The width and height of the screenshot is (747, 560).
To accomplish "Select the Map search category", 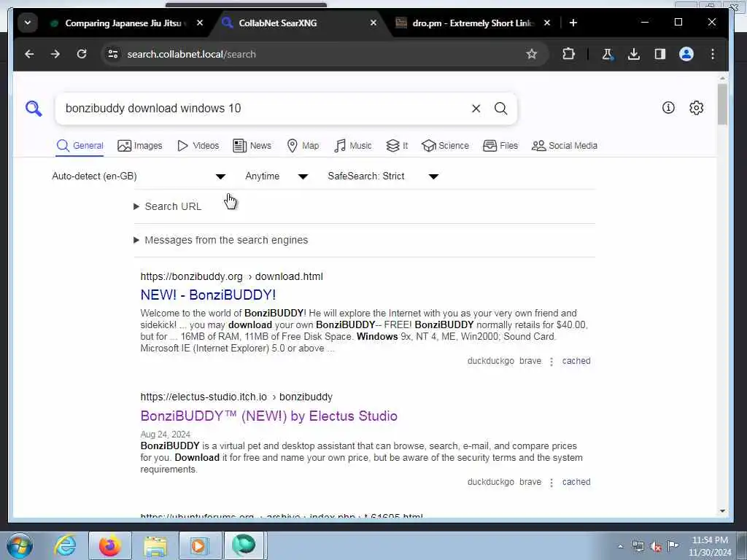I will (x=303, y=146).
